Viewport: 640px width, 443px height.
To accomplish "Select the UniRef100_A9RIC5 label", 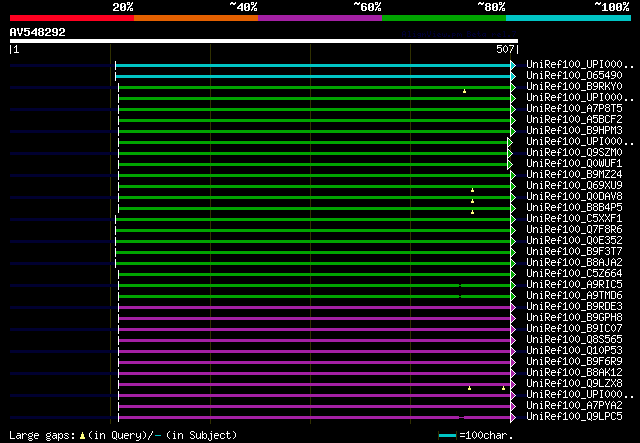I will (x=574, y=285).
